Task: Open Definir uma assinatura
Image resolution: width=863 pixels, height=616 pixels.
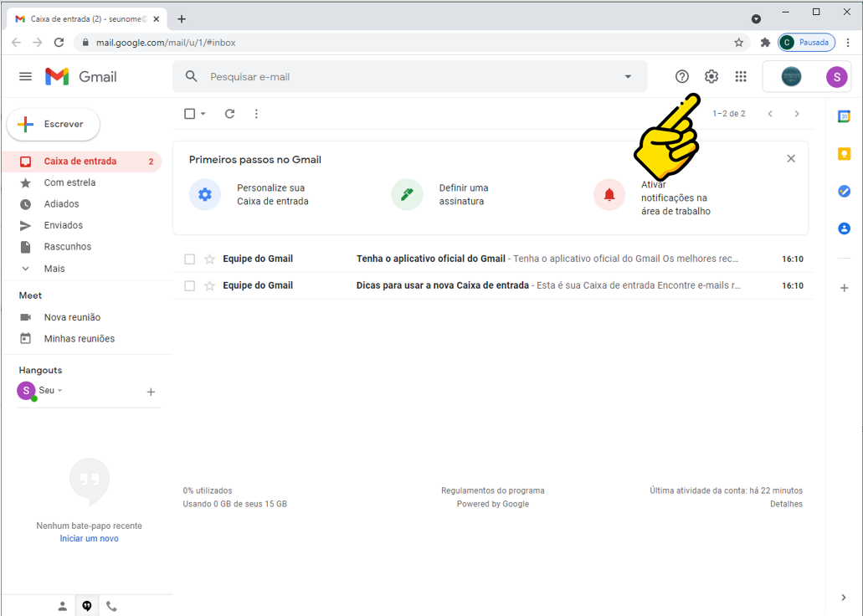Action: point(464,194)
